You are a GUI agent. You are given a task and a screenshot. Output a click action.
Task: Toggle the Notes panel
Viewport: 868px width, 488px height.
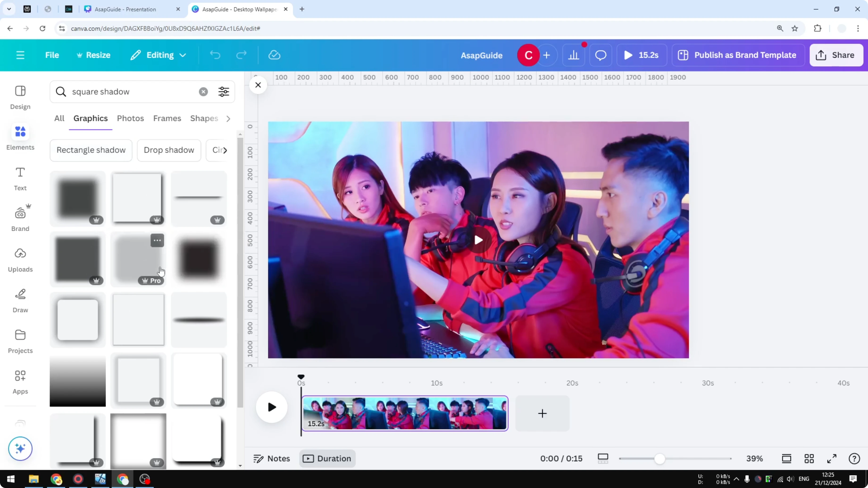coord(271,458)
